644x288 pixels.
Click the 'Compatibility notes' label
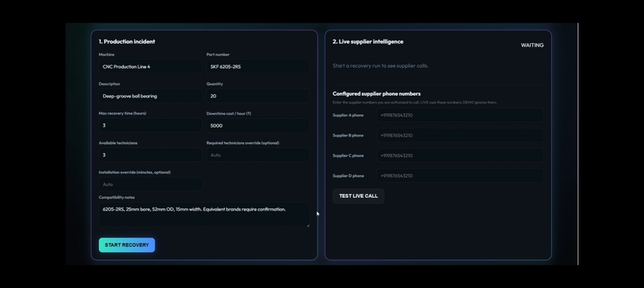click(117, 197)
